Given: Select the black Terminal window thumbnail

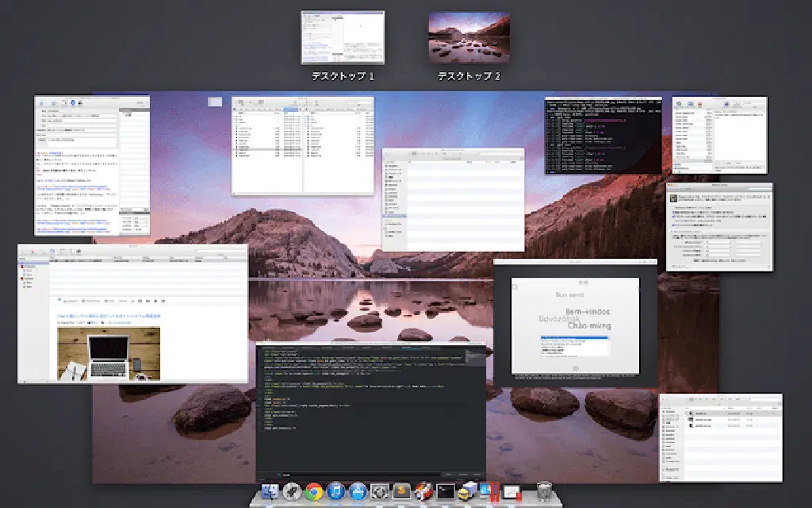Looking at the screenshot, I should pos(603,135).
